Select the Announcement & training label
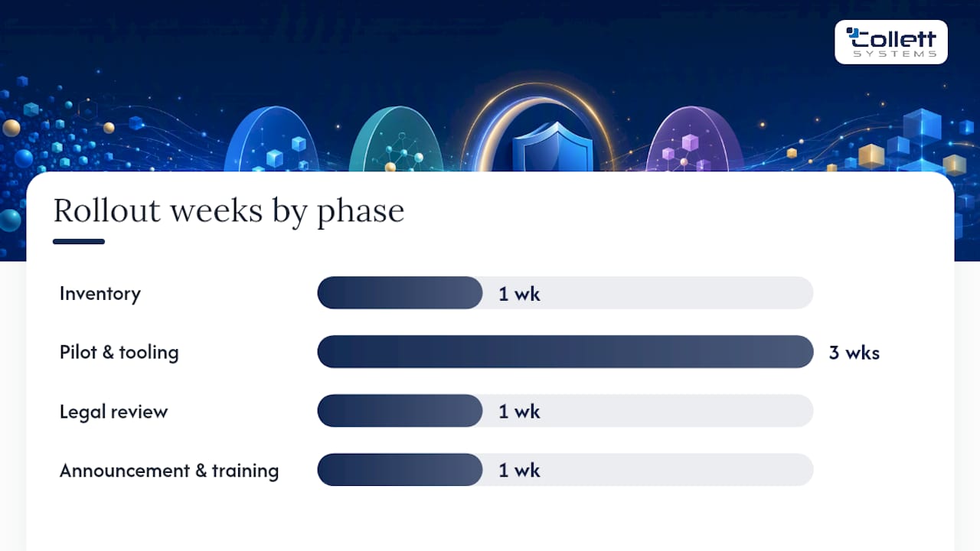The height and width of the screenshot is (551, 980). [169, 471]
